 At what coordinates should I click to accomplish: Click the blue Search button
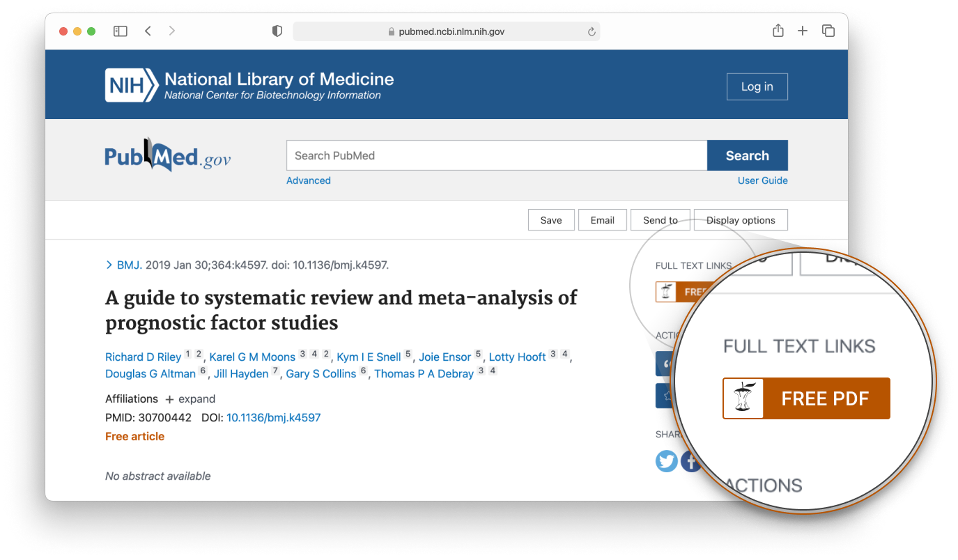[748, 155]
